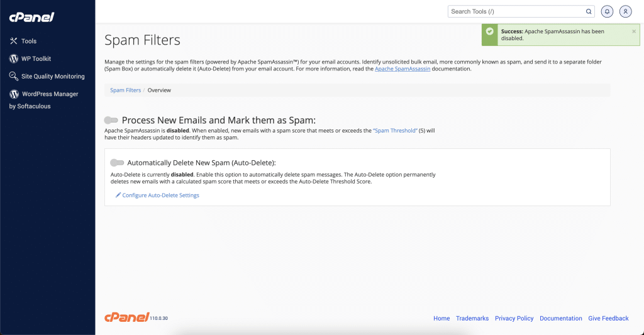Open the user account menu icon
This screenshot has width=644, height=335.
[x=626, y=11]
